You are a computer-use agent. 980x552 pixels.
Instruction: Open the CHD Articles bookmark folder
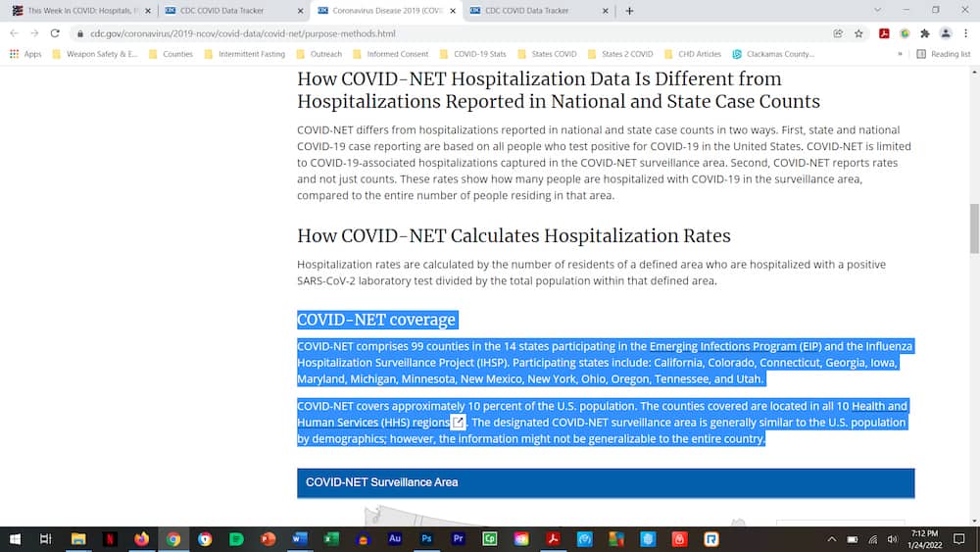(x=693, y=54)
